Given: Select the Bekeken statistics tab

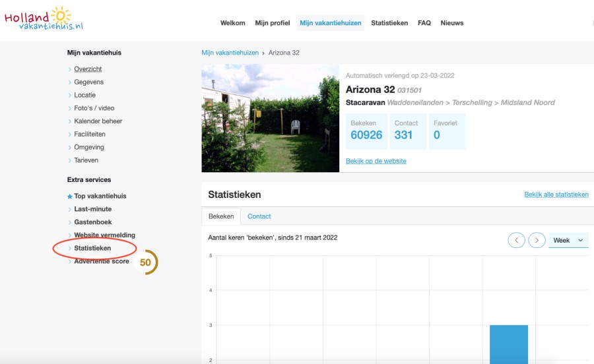Looking at the screenshot, I should (x=221, y=216).
